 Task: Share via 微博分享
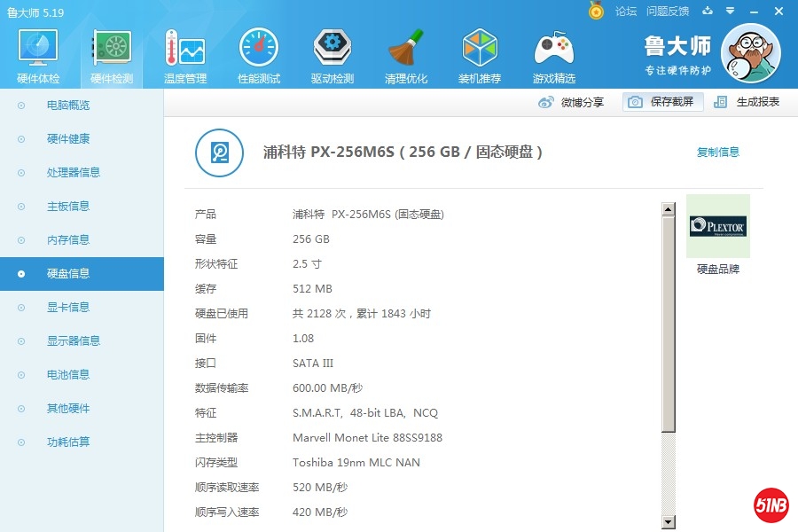583,102
